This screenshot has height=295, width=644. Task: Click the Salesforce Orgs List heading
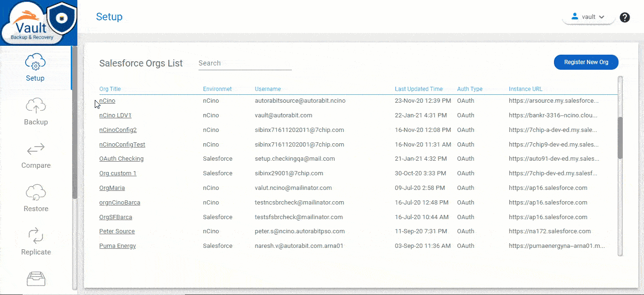(141, 63)
